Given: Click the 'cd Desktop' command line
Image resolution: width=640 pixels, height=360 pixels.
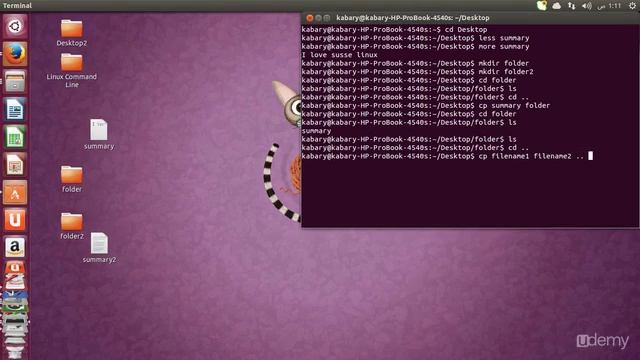Looking at the screenshot, I should click(394, 29).
